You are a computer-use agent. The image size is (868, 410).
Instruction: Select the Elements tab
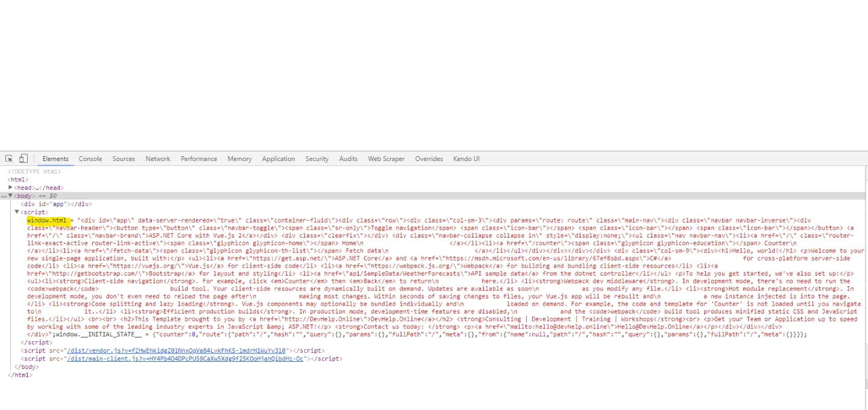pyautogui.click(x=55, y=159)
